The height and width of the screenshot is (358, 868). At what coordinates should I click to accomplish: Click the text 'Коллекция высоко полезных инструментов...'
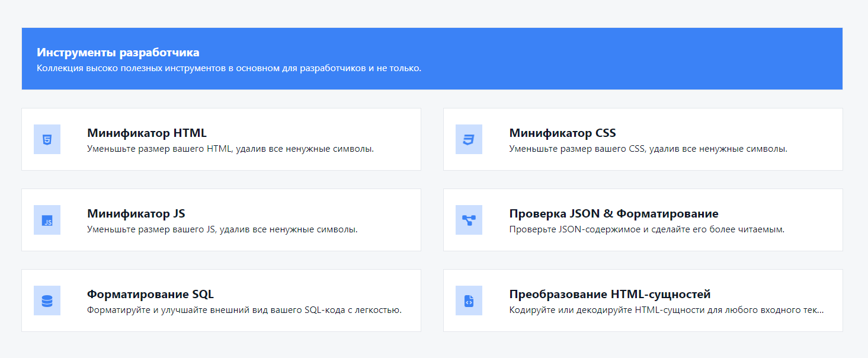[x=229, y=68]
